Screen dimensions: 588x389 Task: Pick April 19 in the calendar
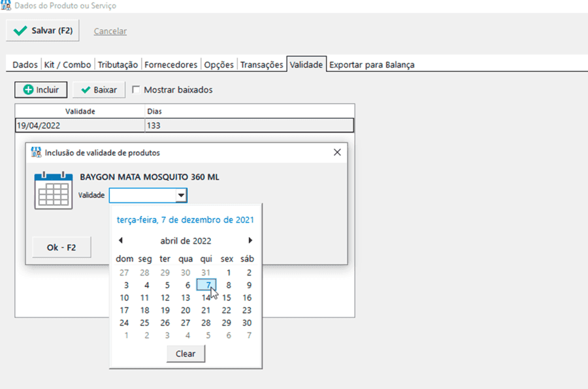(165, 310)
